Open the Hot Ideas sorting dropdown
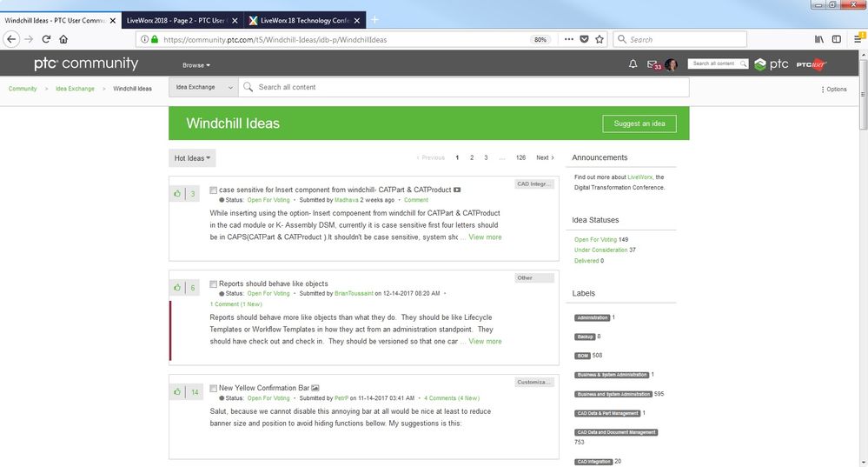 click(x=192, y=158)
